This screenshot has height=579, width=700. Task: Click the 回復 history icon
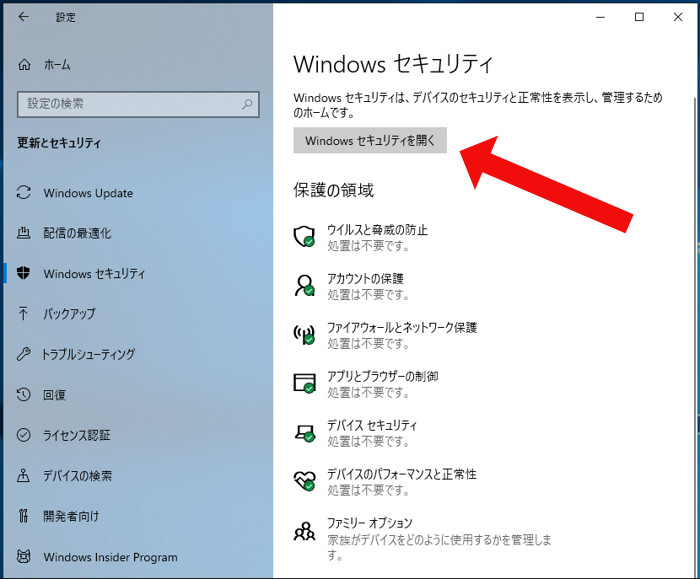coord(24,394)
